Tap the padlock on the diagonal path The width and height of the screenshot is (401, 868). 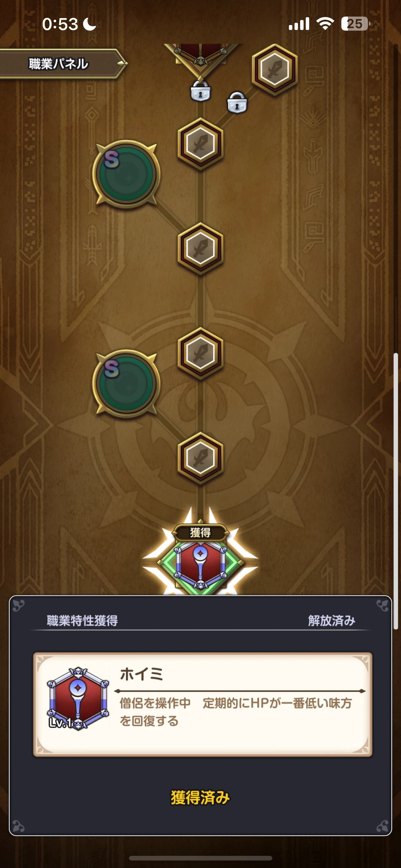(x=237, y=102)
